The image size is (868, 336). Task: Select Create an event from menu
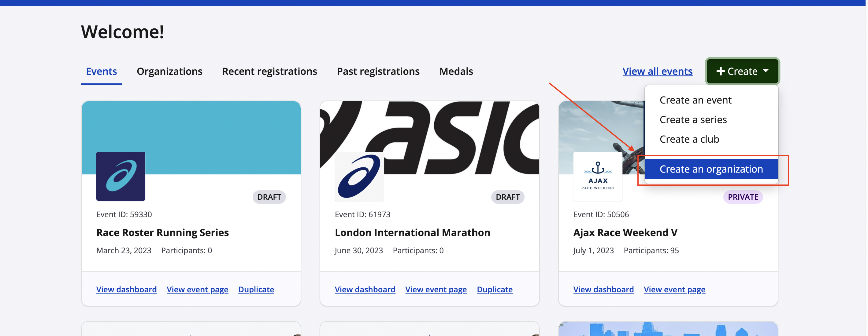coord(695,100)
